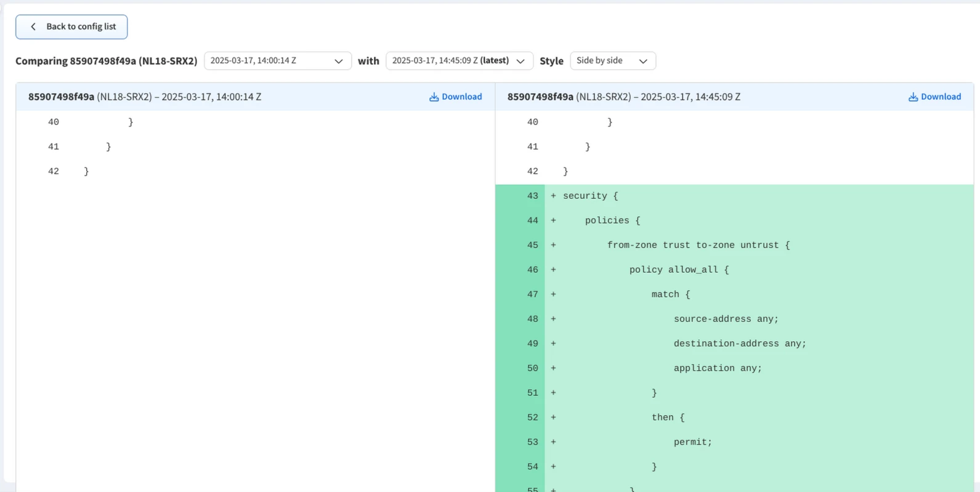980x492 pixels.
Task: Click the left pane title 85907498f49a header
Action: (x=145, y=97)
